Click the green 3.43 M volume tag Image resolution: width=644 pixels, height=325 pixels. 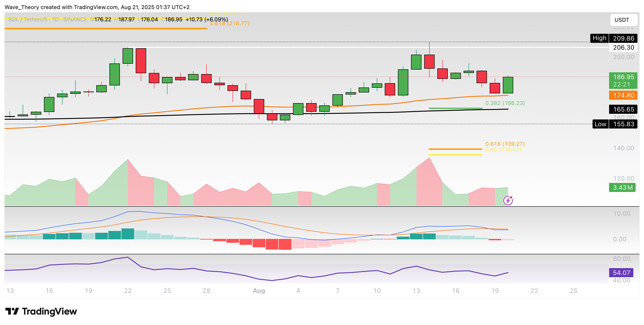(622, 187)
